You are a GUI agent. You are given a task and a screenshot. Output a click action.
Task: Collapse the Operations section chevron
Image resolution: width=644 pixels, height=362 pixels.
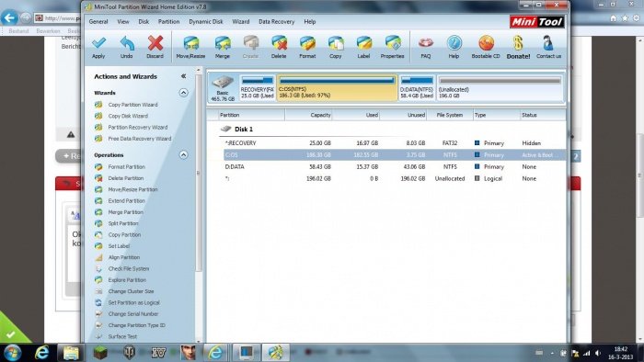pyautogui.click(x=184, y=155)
